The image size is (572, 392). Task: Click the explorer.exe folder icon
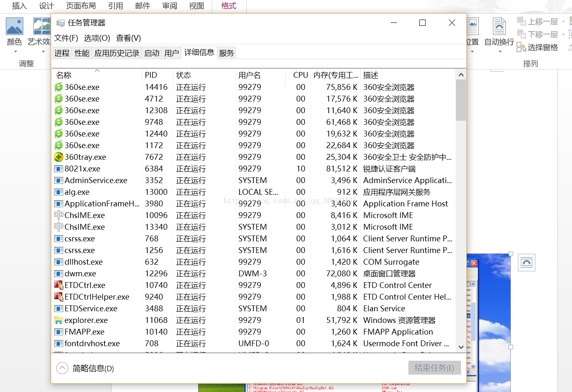coord(59,320)
